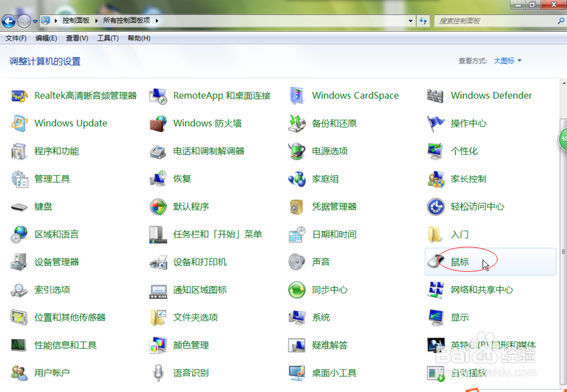The height and width of the screenshot is (392, 567).
Task: Open the 电话和调制解调器 icon
Action: coord(158,151)
